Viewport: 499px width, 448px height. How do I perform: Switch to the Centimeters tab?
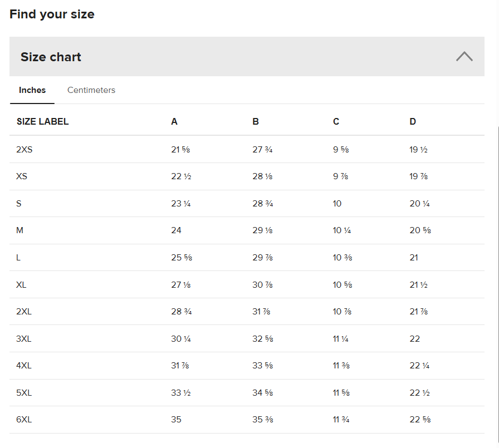[91, 90]
